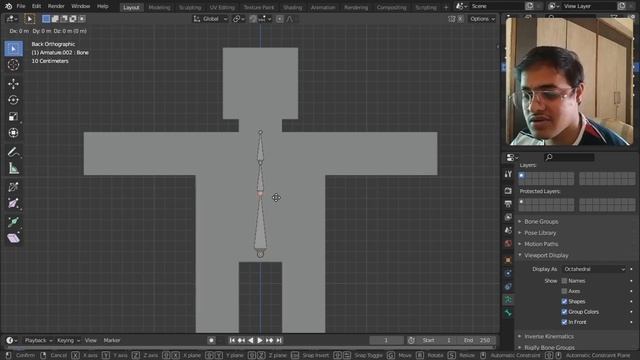Image resolution: width=640 pixels, height=360 pixels.
Task: Open World properties tab
Action: click(508, 243)
